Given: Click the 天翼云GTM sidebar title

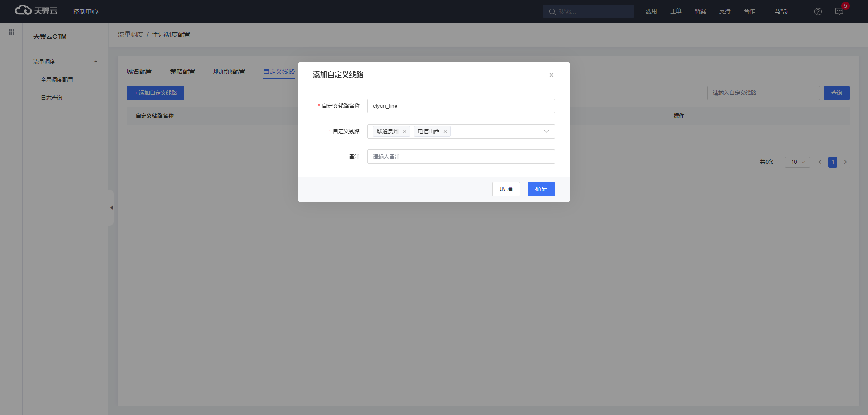Looking at the screenshot, I should tap(50, 37).
